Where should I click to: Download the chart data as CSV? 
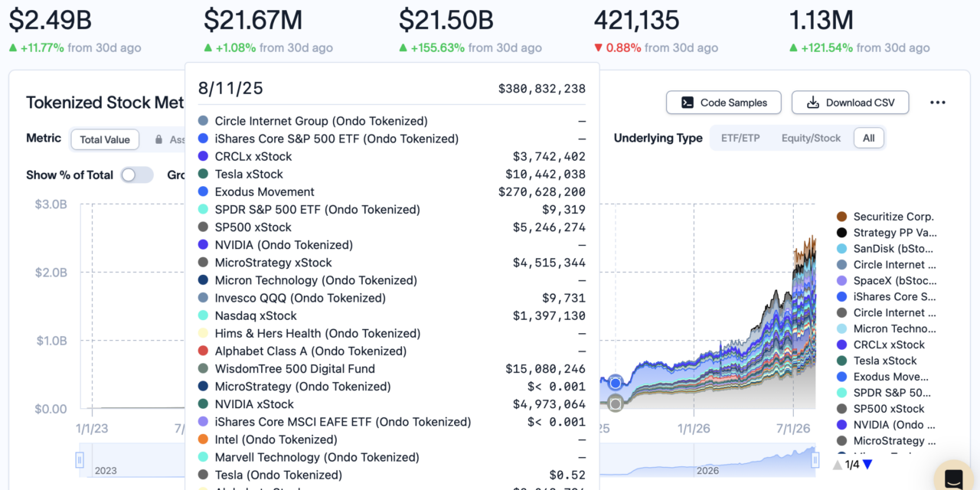pyautogui.click(x=850, y=103)
